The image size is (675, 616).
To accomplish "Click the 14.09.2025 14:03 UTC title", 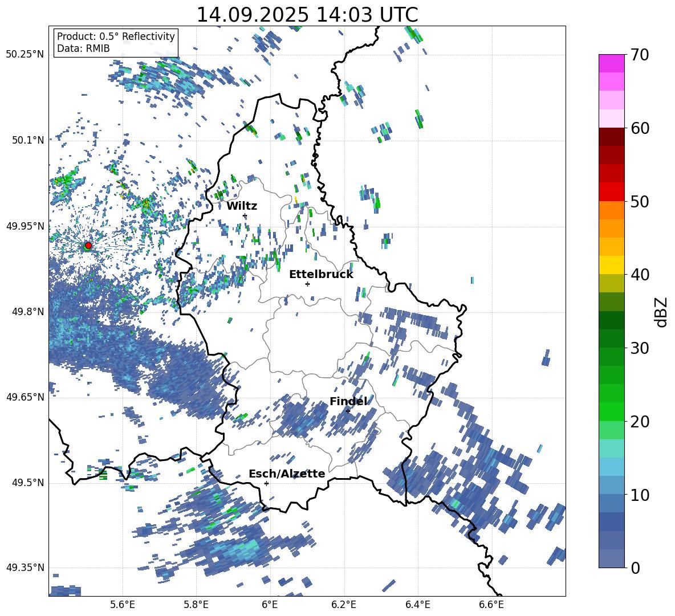I will tap(307, 15).
